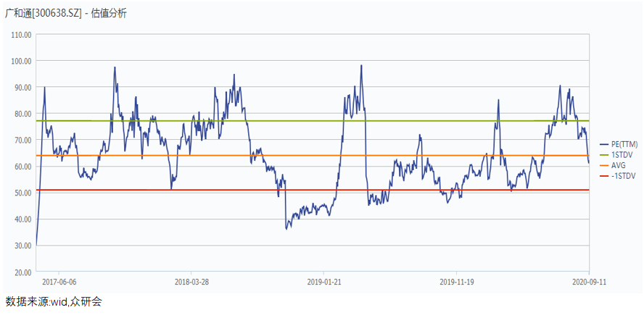Click the 90.00 y-axis tick label
The height and width of the screenshot is (323, 644).
[21, 88]
